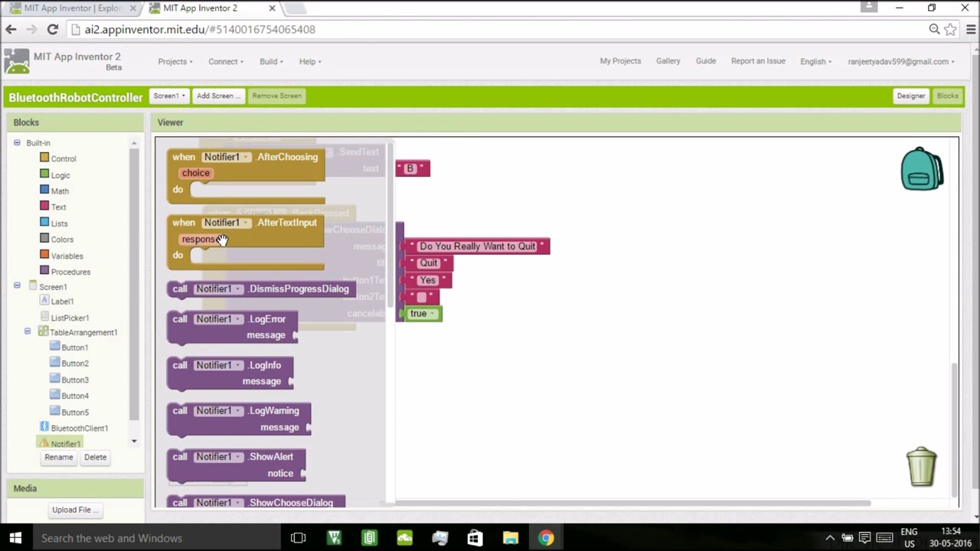Open the Help menu

tap(310, 61)
